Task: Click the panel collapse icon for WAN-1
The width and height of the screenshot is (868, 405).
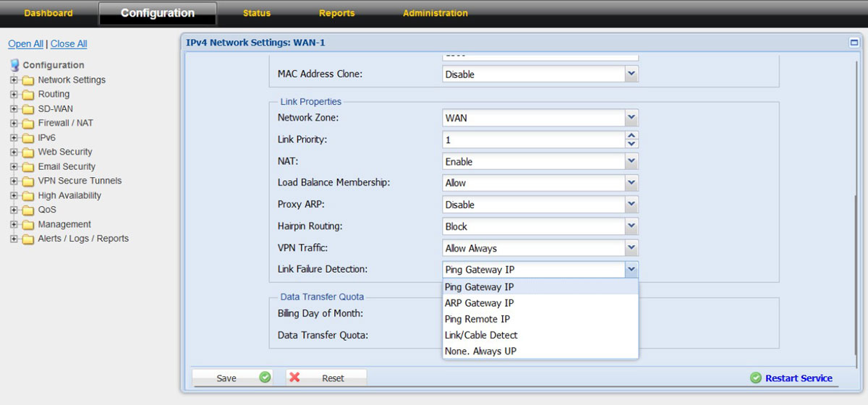Action: click(x=854, y=43)
